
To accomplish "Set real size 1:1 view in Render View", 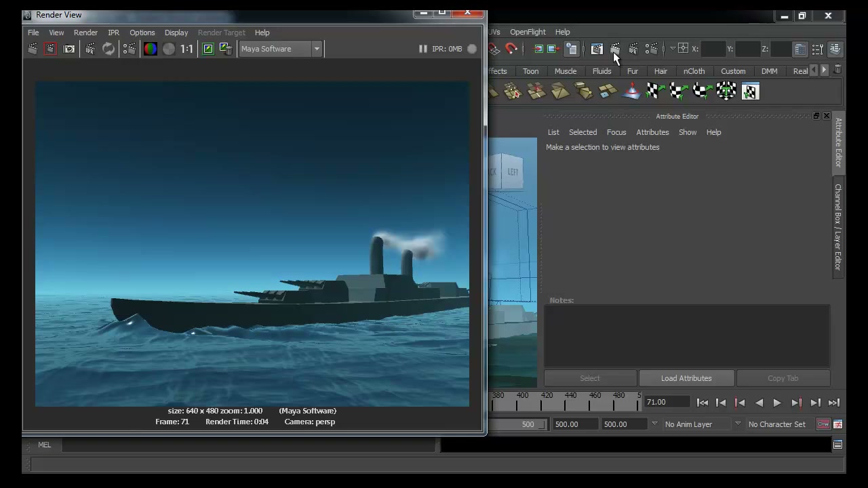I will 186,49.
